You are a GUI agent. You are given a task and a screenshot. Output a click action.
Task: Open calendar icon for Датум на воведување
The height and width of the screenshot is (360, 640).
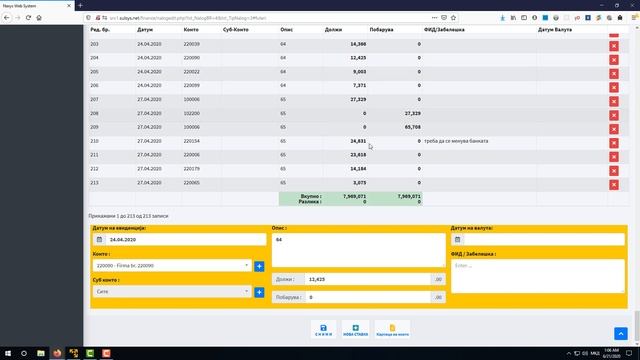point(99,240)
